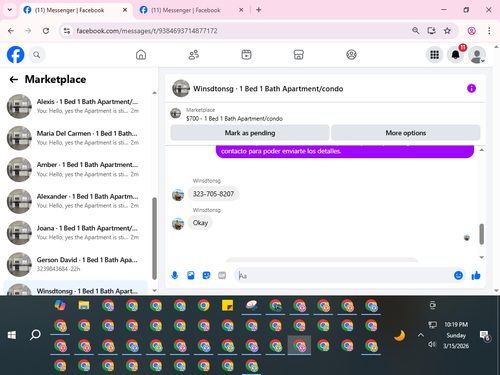500x375 pixels.
Task: Click More options button
Action: 406,133
